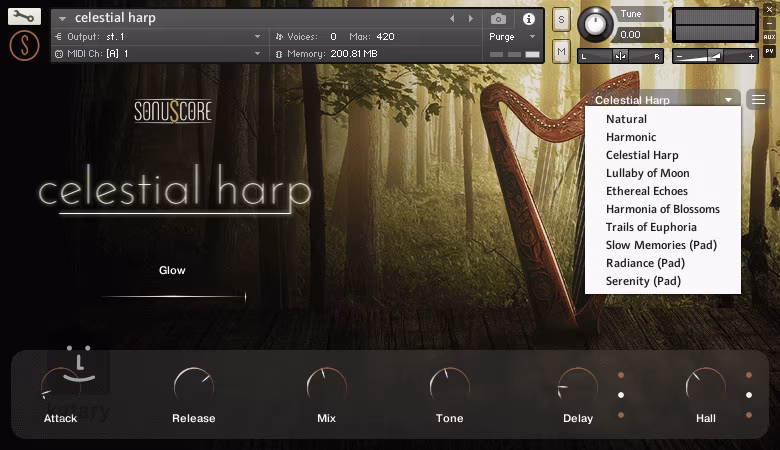Screen dimensions: 780x450
Task: Mute the instrument with M button
Action: [x=561, y=51]
